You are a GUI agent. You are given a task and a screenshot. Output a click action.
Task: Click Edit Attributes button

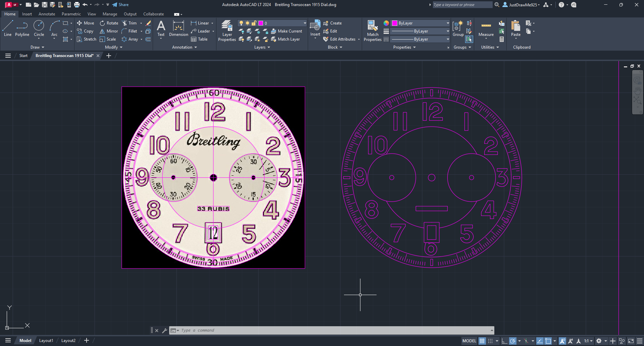339,39
